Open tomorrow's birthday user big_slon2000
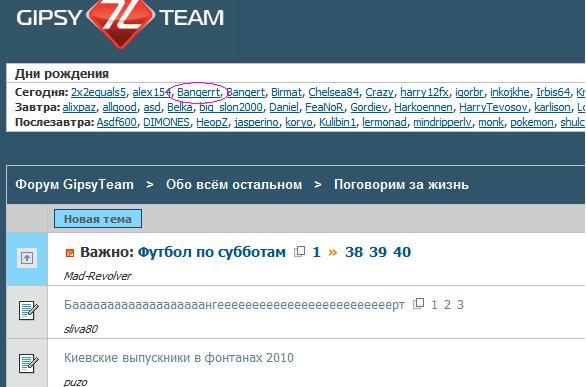 (x=231, y=108)
